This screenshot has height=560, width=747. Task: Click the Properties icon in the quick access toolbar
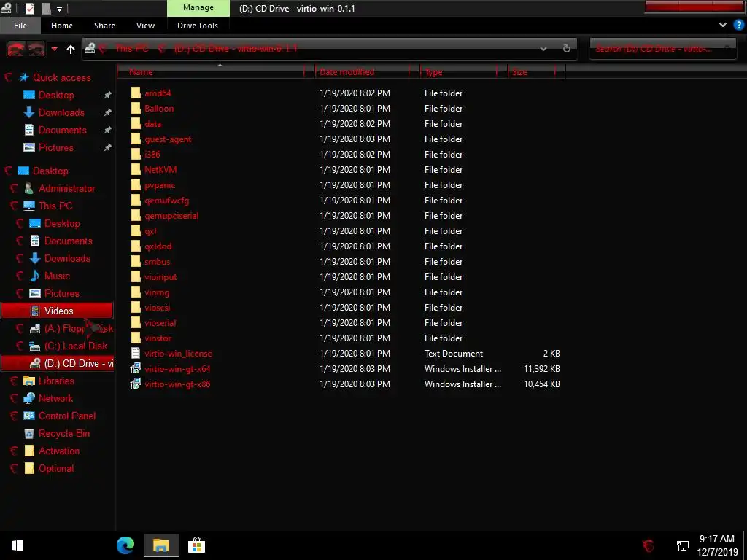tap(29, 8)
